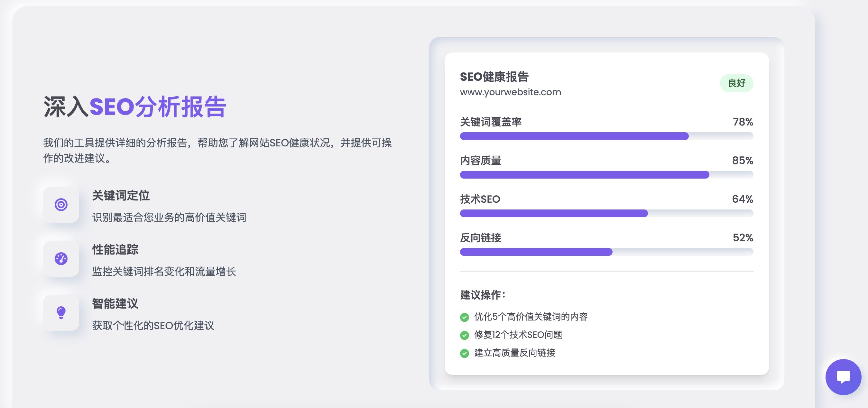Click the 建立高质量反向链接 suggestion text

(514, 353)
